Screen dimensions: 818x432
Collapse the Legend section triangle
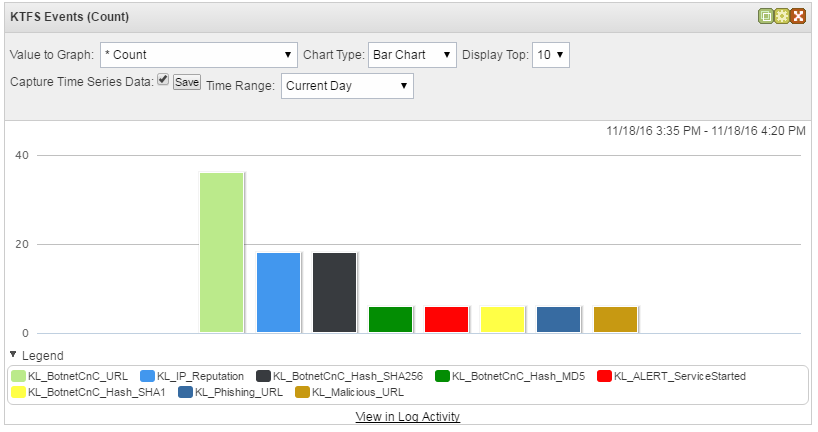point(13,355)
